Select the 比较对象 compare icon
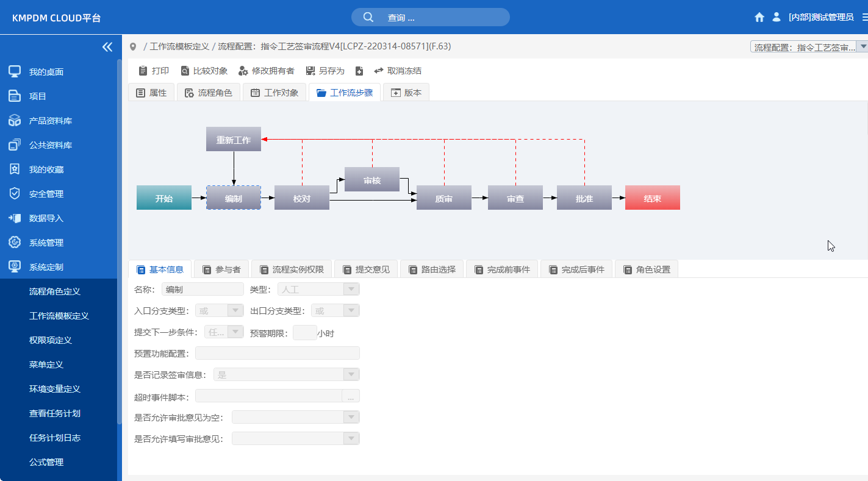 click(185, 71)
